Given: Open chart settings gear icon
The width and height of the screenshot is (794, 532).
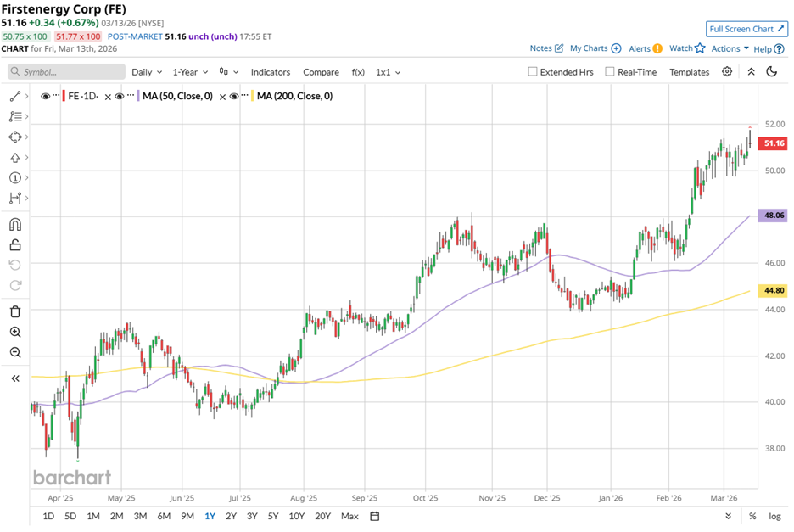Looking at the screenshot, I should 727,72.
